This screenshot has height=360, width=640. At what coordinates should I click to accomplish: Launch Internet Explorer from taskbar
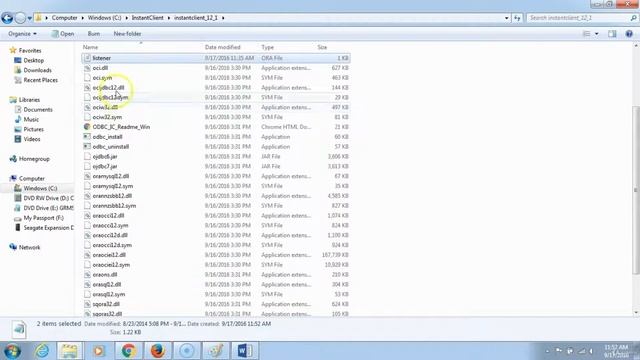click(42, 351)
